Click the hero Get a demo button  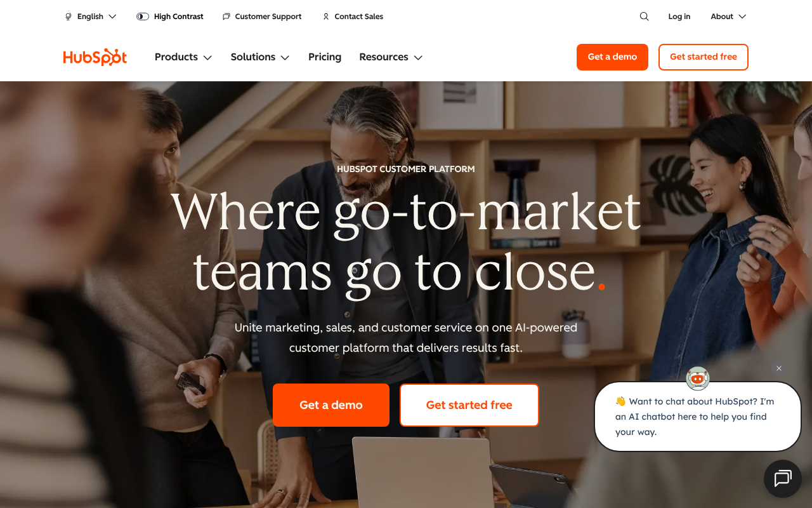(331, 405)
